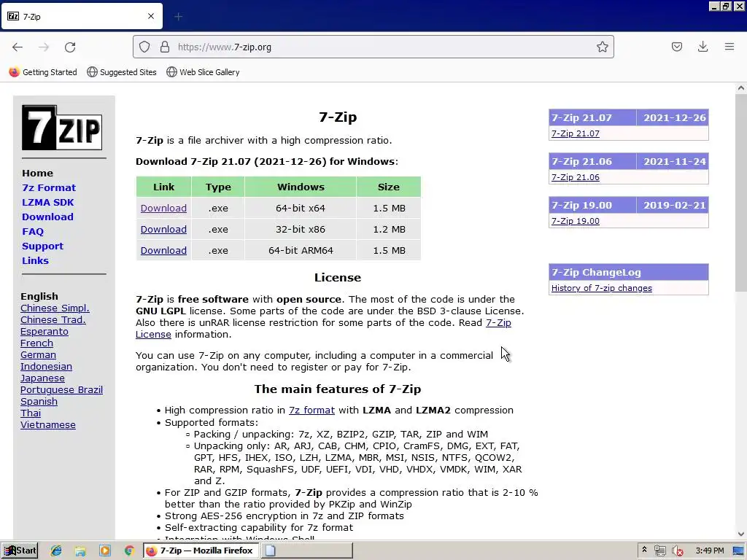Click the 7-Zip logo image
This screenshot has height=560, width=747.
62,128
